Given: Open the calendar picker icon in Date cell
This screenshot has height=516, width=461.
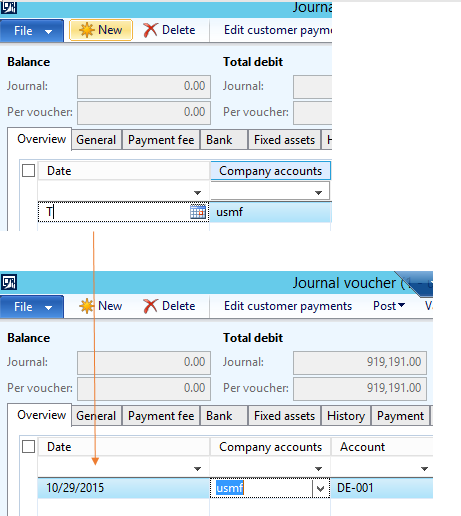Looking at the screenshot, I should click(x=198, y=212).
